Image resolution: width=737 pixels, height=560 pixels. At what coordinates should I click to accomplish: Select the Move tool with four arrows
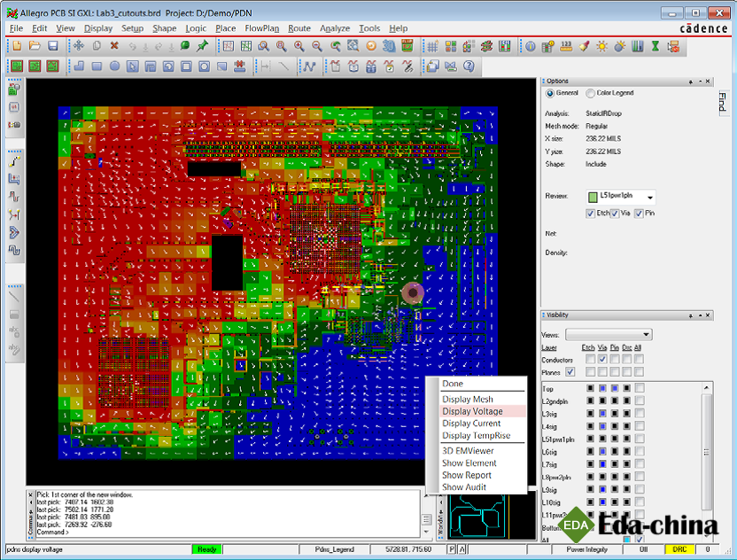pyautogui.click(x=79, y=45)
